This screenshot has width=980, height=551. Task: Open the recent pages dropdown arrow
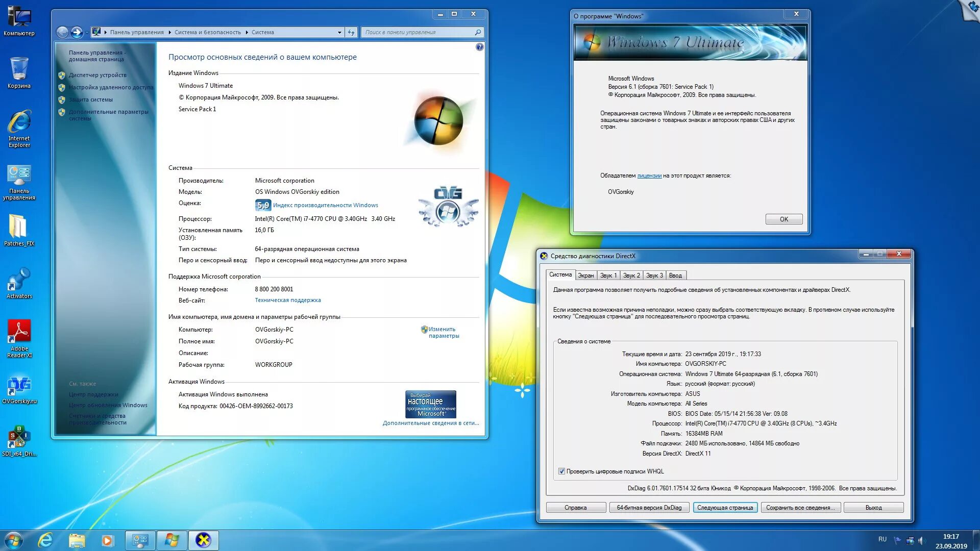[87, 32]
